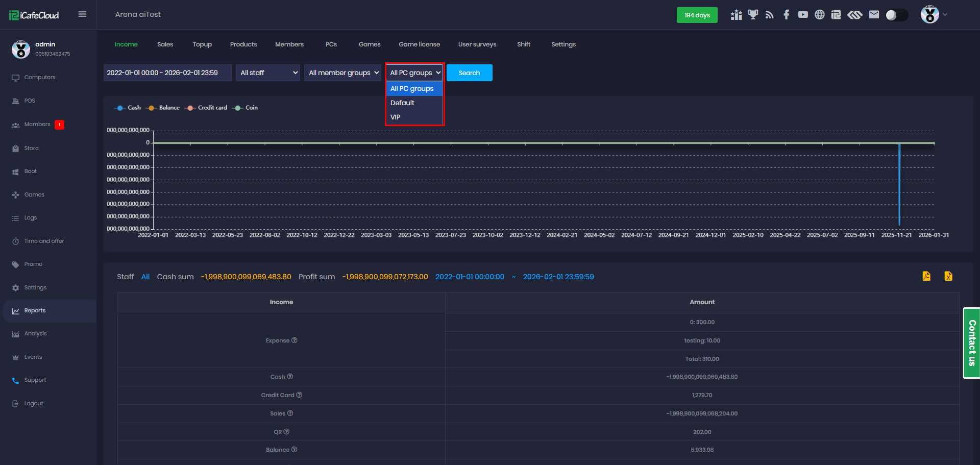
Task: Toggle the dark mode switch
Action: 896,15
